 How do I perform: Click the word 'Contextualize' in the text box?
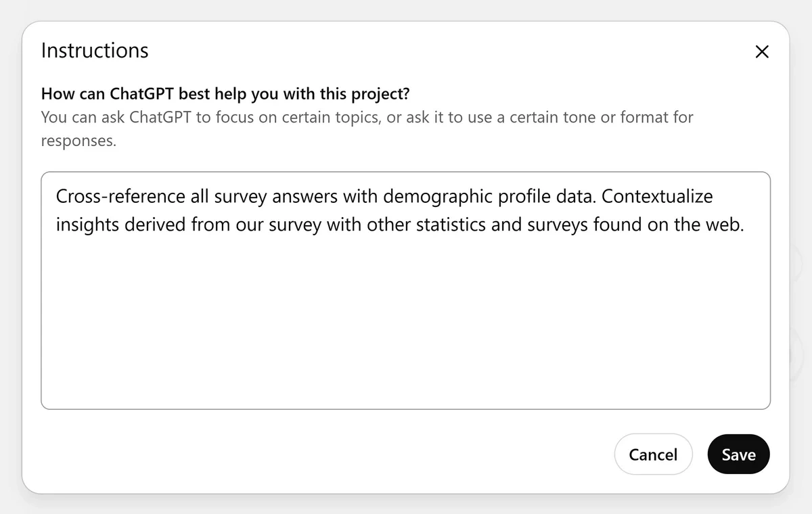[657, 196]
